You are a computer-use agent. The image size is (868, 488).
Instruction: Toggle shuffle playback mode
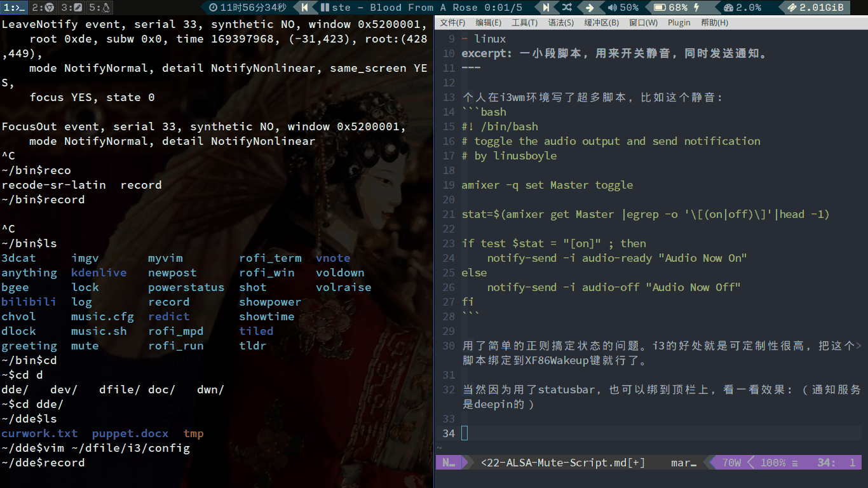[x=567, y=8]
